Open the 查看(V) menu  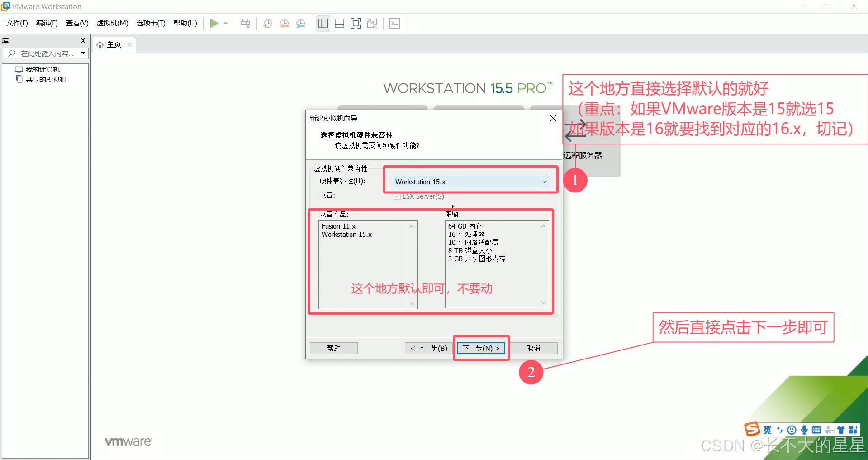77,23
